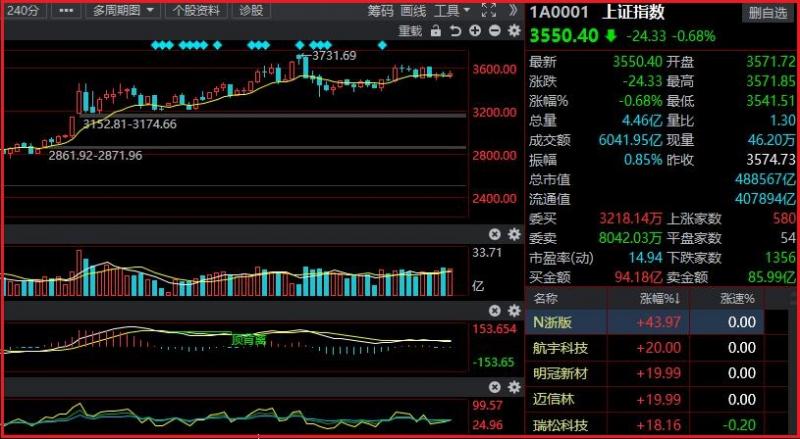Image resolution: width=800 pixels, height=439 pixels.
Task: Click the 3152.81-3174.66 gap label
Action: click(x=130, y=124)
